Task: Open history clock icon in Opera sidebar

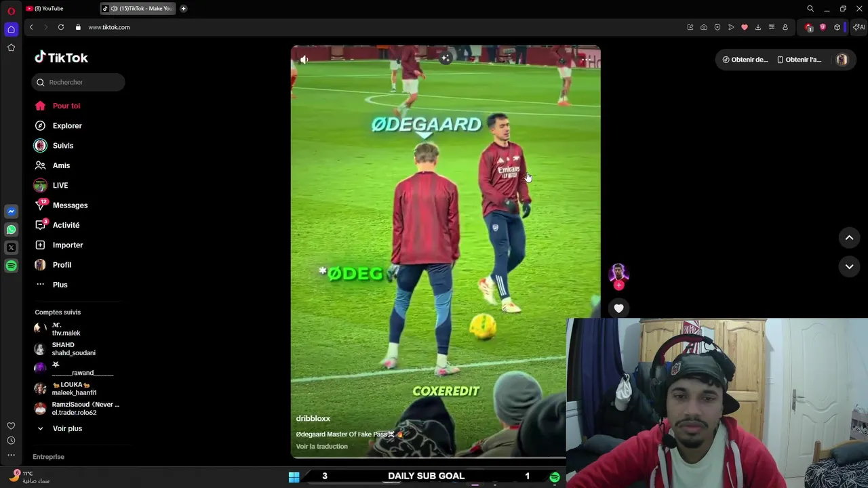Action: [x=11, y=441]
